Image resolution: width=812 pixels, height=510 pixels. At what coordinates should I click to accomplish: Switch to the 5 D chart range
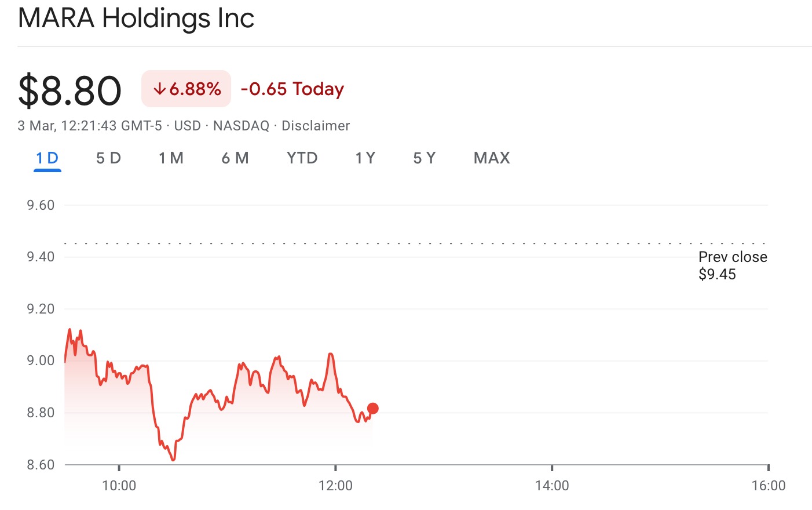tap(108, 158)
